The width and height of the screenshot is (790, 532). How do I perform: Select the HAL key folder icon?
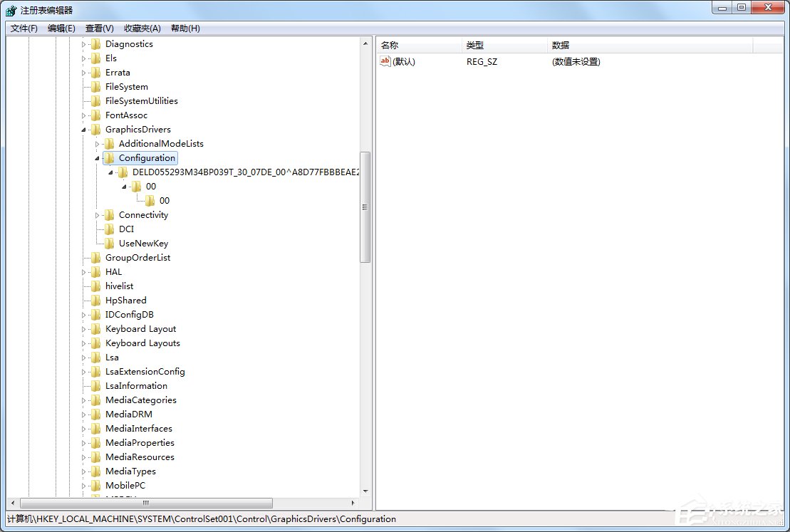click(95, 272)
